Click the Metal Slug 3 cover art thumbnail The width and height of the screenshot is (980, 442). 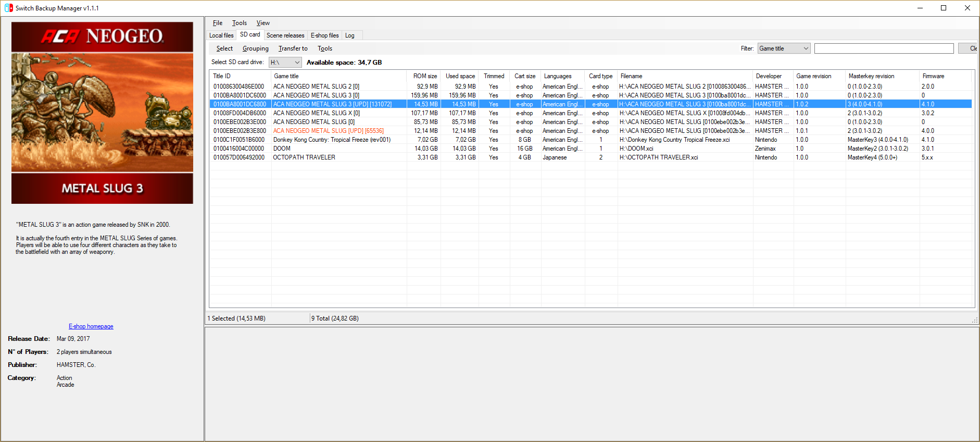coord(102,113)
